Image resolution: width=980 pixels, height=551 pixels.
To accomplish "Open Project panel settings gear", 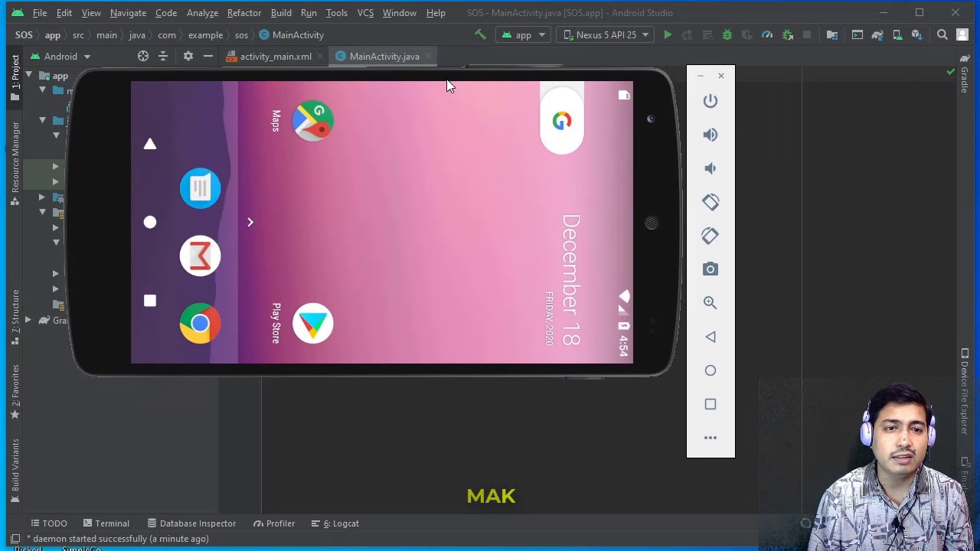I will point(188,56).
